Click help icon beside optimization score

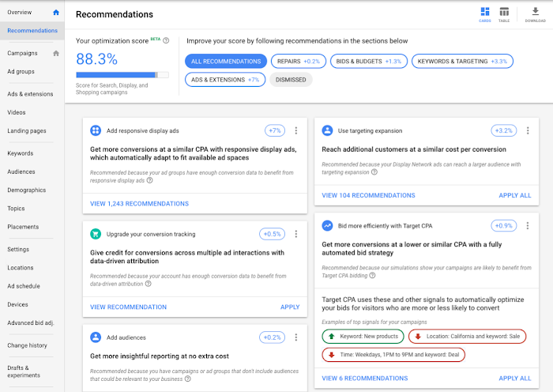pyautogui.click(x=166, y=40)
